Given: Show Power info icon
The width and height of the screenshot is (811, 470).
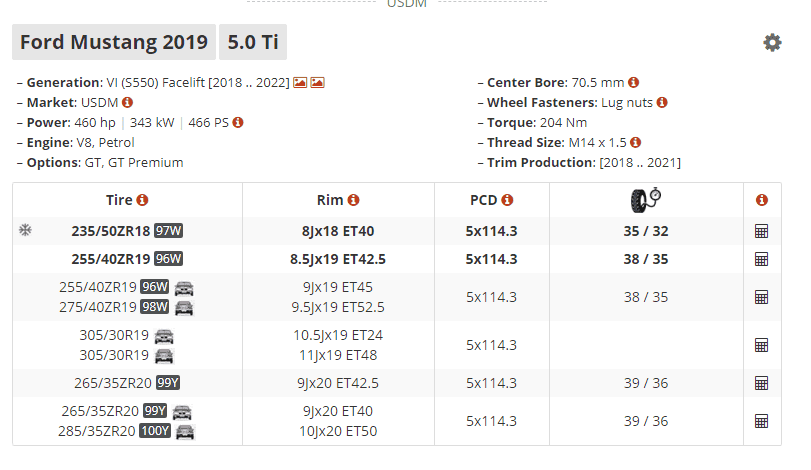Looking at the screenshot, I should (238, 123).
